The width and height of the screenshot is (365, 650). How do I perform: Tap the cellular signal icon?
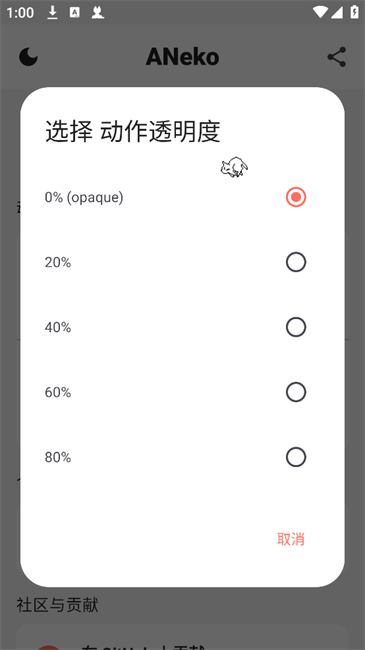[x=336, y=12]
